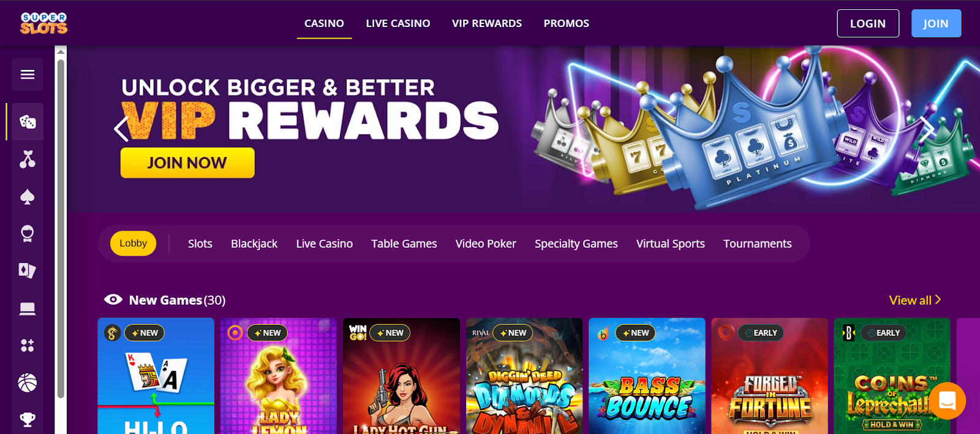Open the basketball virtual sports icon
980x434 pixels.
[28, 383]
